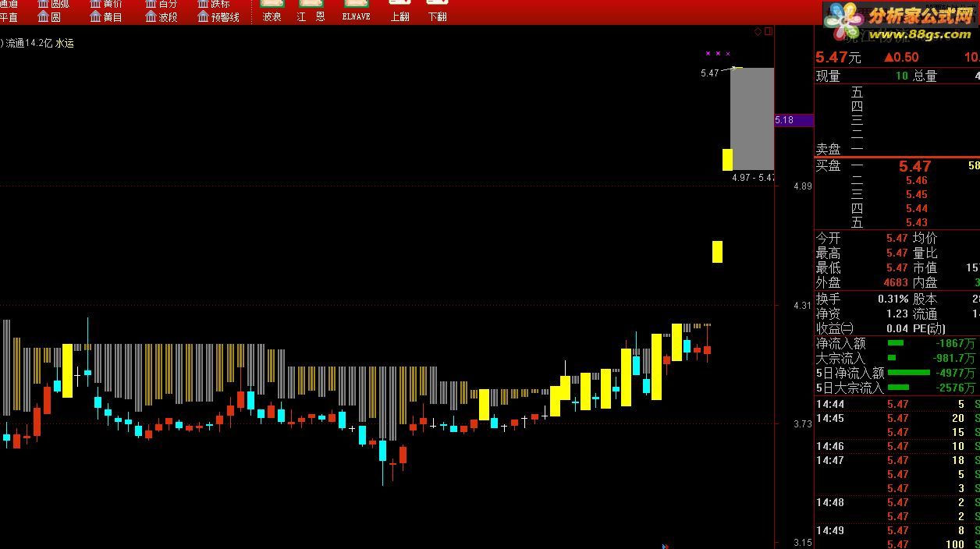Viewport: 980px width, 549px height.
Task: Select the 圆 circle drawing tool
Action: tap(48, 16)
